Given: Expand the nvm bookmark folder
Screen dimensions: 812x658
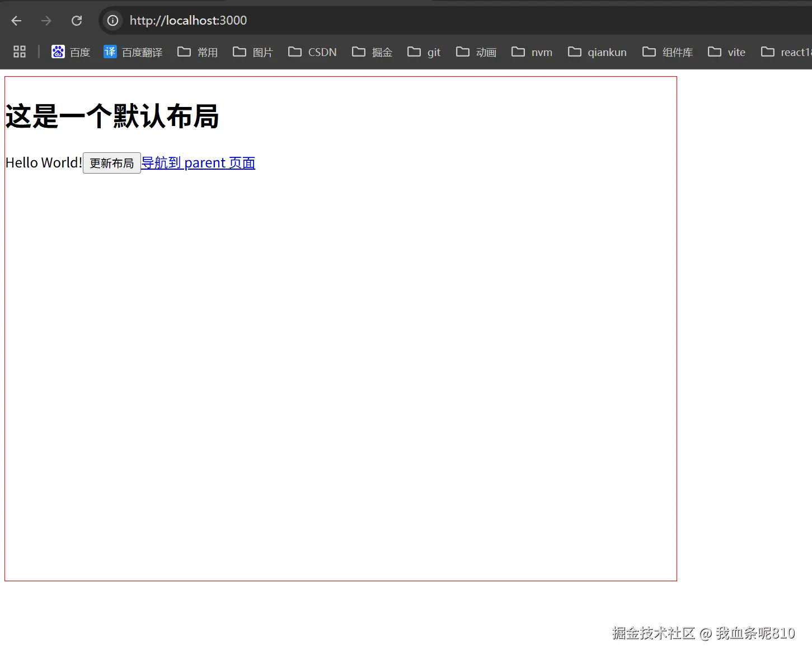Looking at the screenshot, I should [x=532, y=52].
